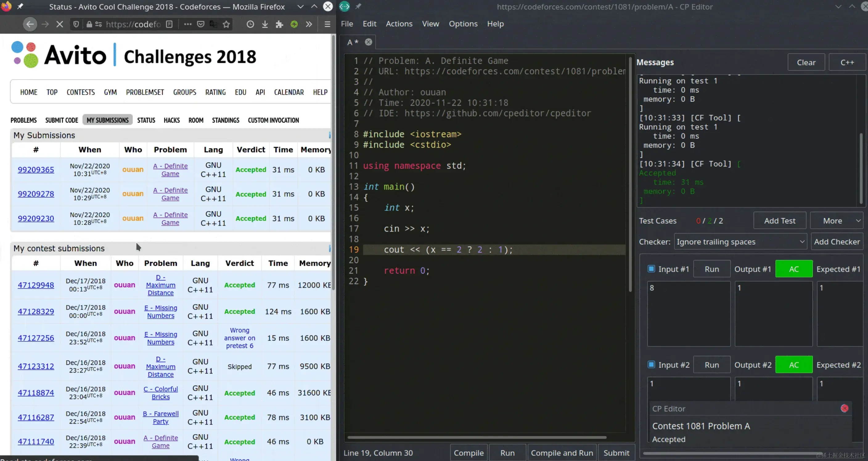This screenshot has width=868, height=461.
Task: Click the Firefox logo in title bar
Action: [x=6, y=6]
